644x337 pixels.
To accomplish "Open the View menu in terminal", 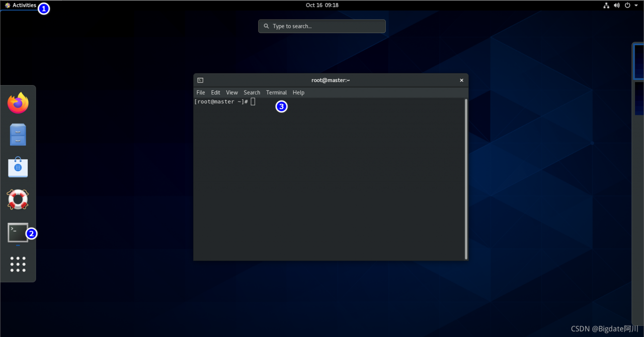I will click(232, 93).
